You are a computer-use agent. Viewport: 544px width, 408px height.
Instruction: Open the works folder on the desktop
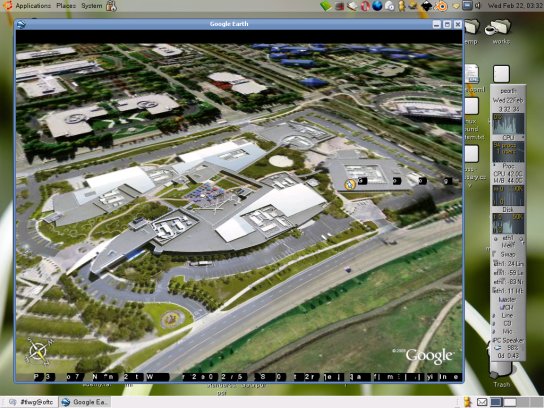click(499, 32)
